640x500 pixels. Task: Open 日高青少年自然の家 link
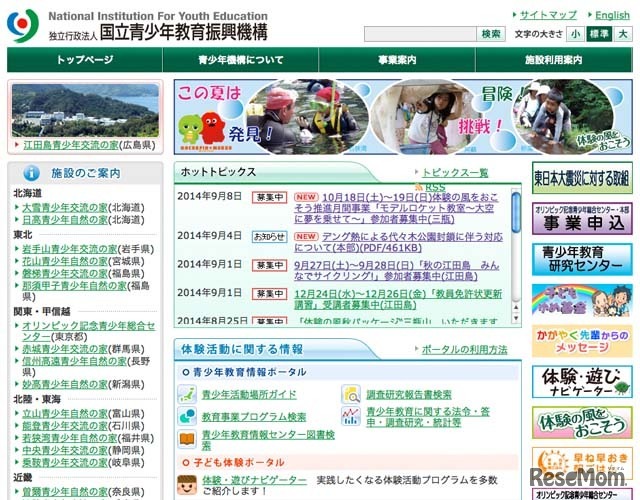[65, 220]
